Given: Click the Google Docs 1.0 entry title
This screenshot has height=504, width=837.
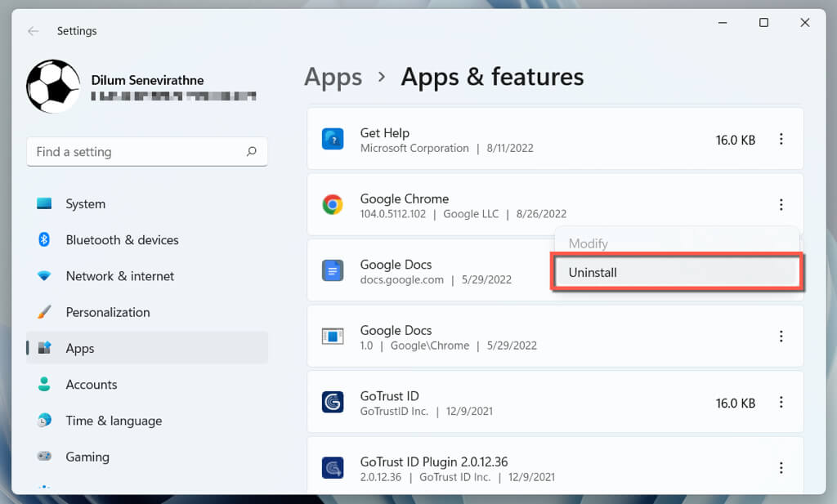Looking at the screenshot, I should coord(396,330).
